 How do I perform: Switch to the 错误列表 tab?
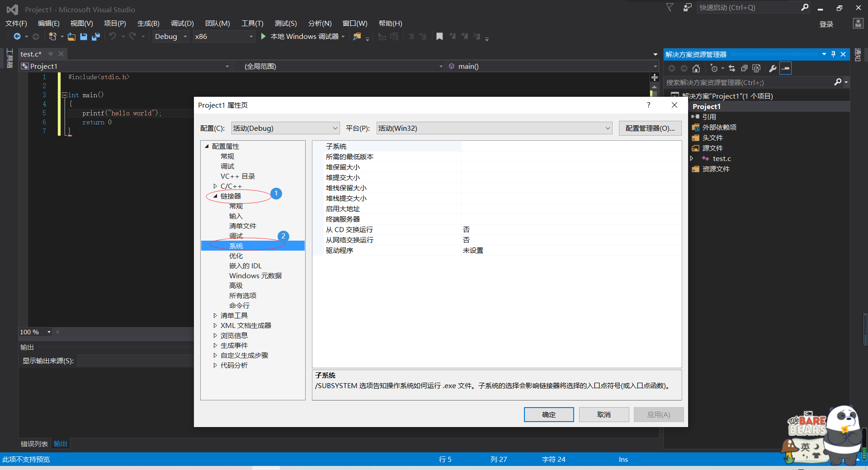34,444
